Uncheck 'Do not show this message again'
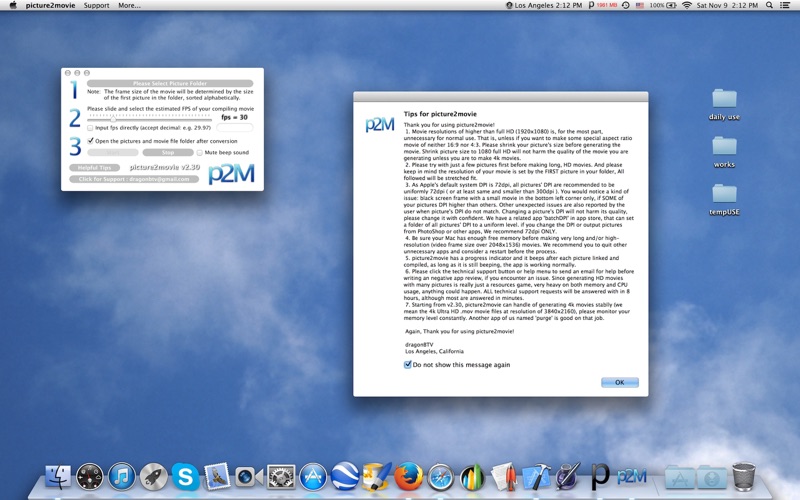The height and width of the screenshot is (500, 800). 408,365
